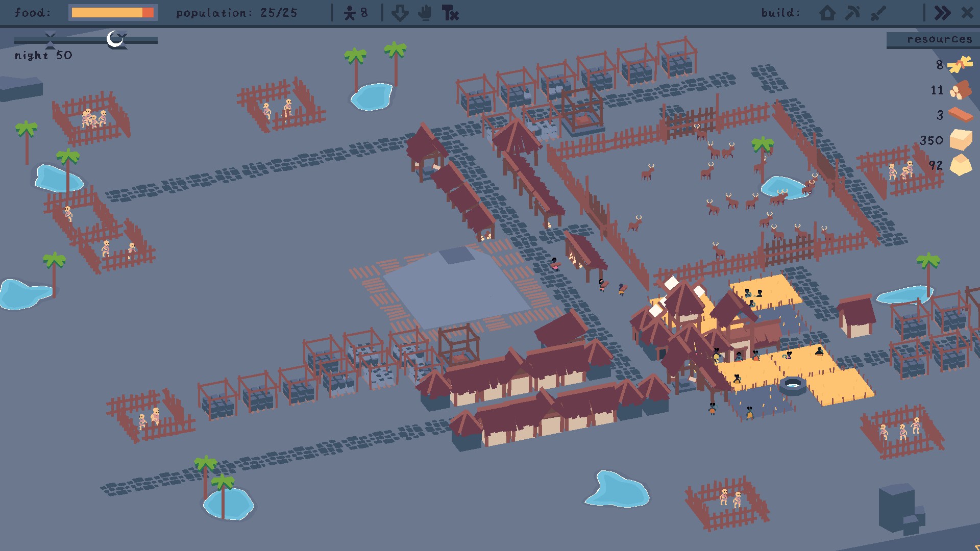Select the pickaxe build tool

(x=852, y=13)
